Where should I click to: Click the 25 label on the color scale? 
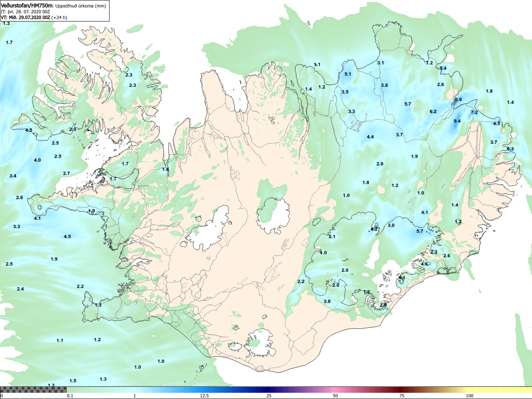click(x=269, y=396)
